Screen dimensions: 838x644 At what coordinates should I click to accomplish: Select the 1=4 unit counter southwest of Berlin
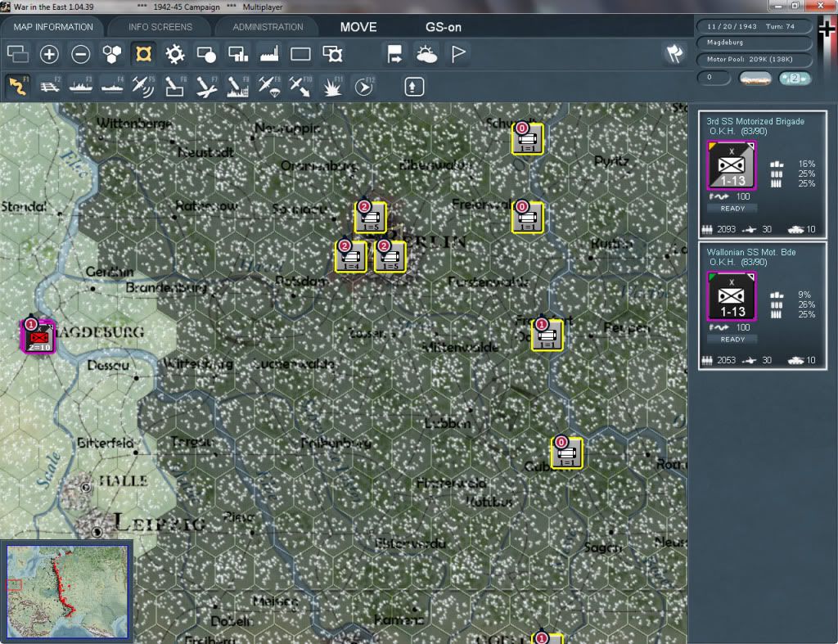(x=350, y=256)
